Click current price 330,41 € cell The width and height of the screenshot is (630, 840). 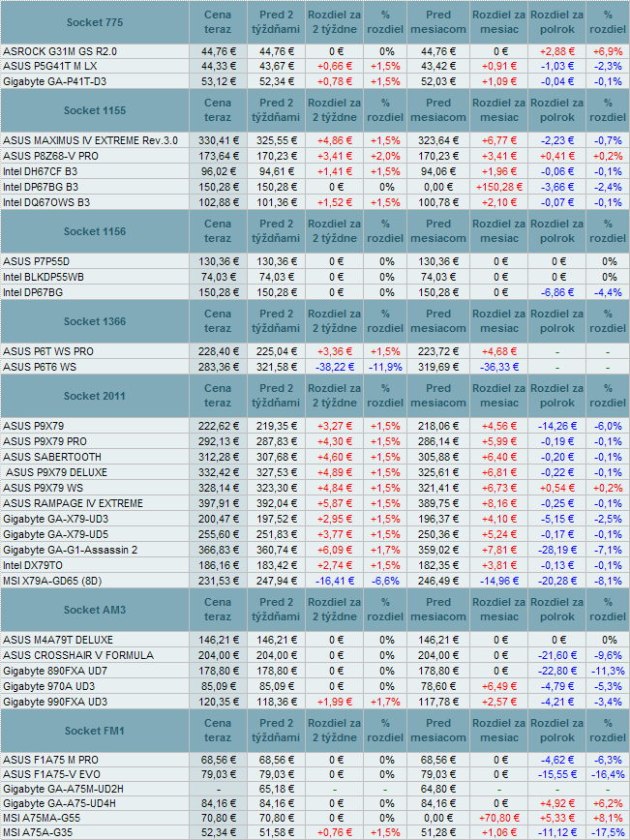click(218, 140)
